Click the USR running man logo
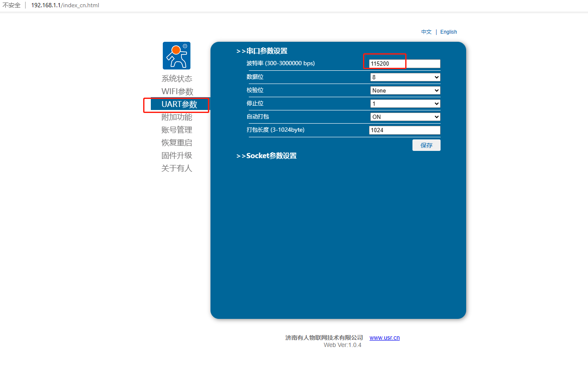The width and height of the screenshot is (588, 373). 176,55
